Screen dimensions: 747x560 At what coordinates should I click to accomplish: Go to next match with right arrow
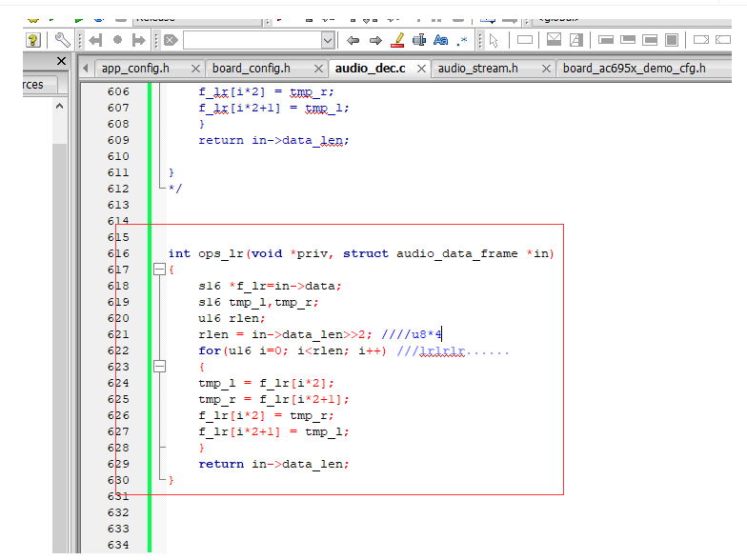click(375, 40)
